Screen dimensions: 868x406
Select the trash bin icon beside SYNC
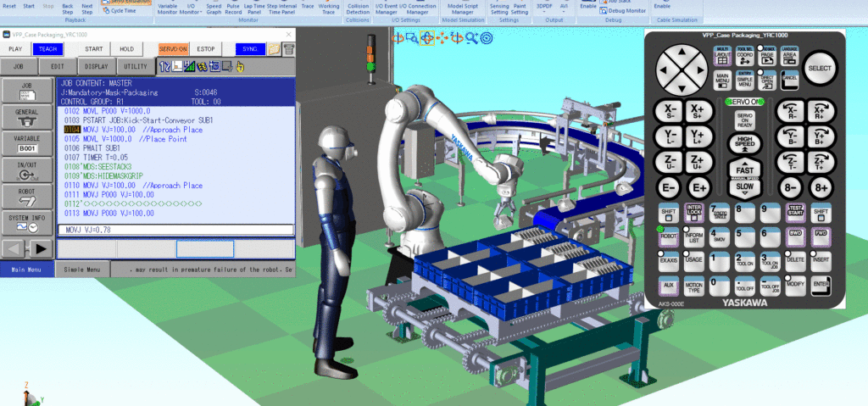[x=288, y=49]
